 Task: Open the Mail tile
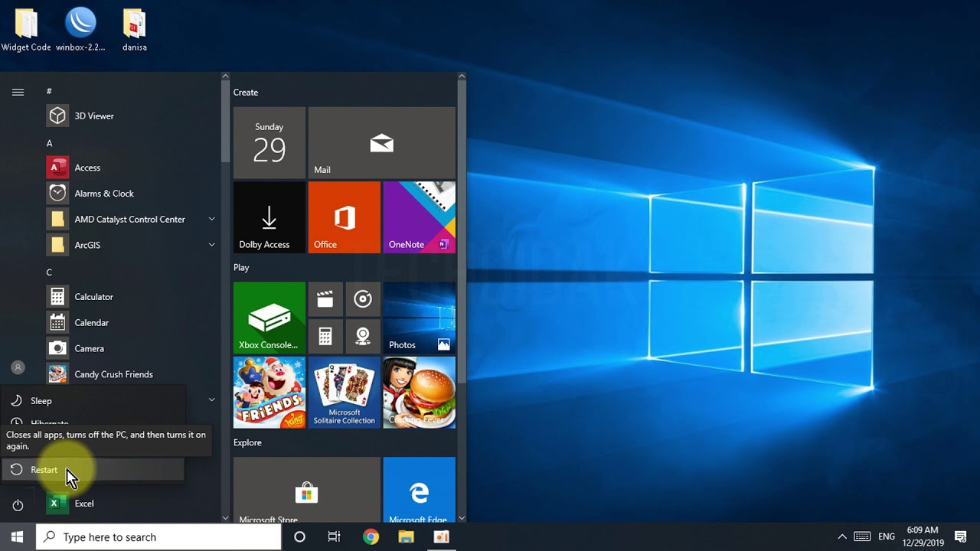point(381,143)
